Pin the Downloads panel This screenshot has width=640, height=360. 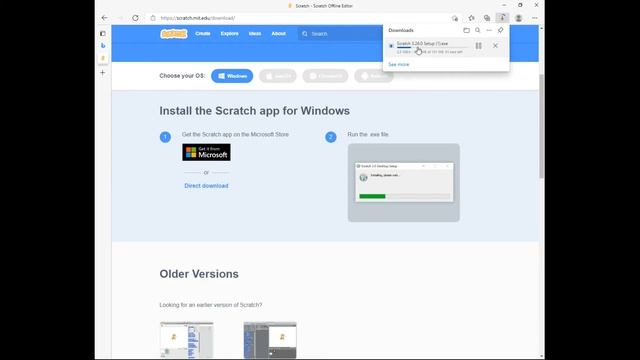(500, 30)
